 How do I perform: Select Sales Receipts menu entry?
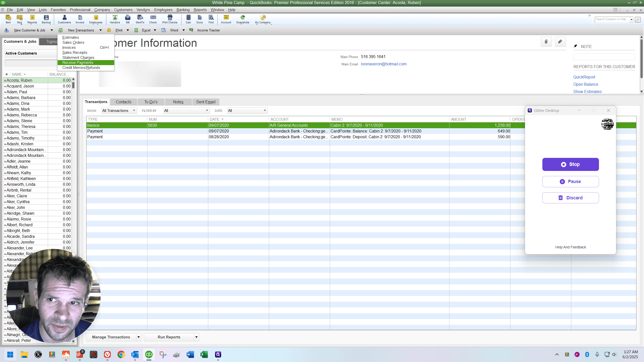(86, 53)
